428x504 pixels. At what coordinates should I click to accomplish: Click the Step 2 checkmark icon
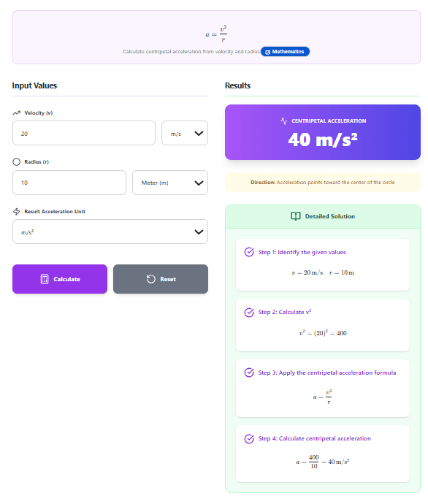coord(249,312)
